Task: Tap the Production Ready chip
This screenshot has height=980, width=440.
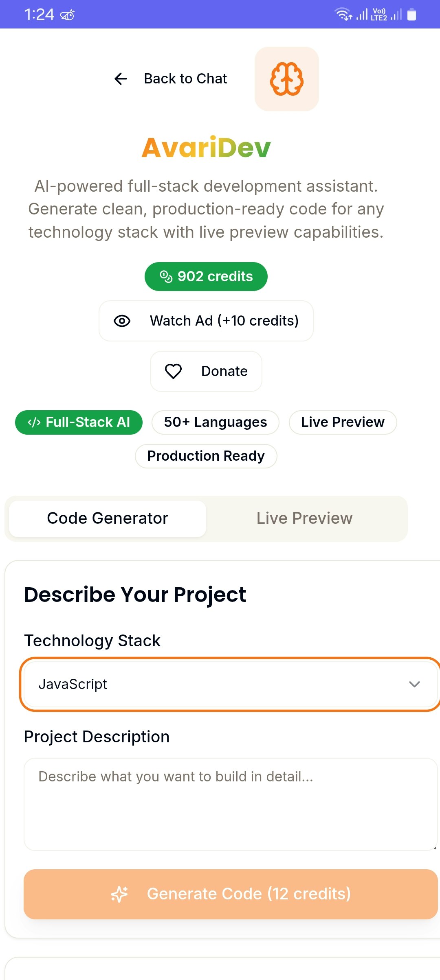Action: 206,456
